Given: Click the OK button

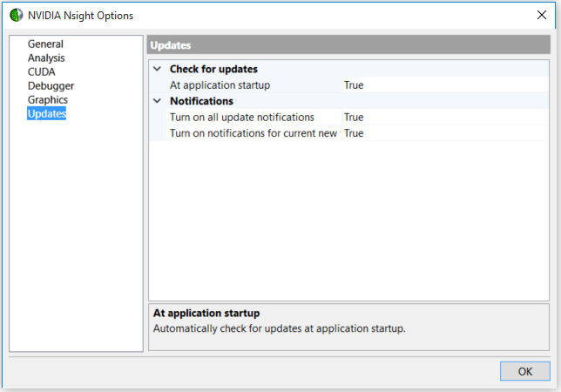Looking at the screenshot, I should point(525,371).
